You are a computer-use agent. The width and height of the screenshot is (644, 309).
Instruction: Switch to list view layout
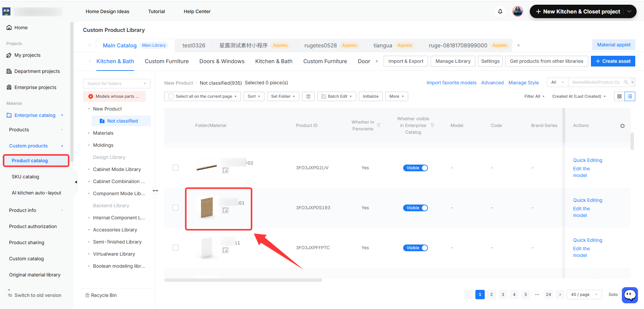(x=630, y=96)
